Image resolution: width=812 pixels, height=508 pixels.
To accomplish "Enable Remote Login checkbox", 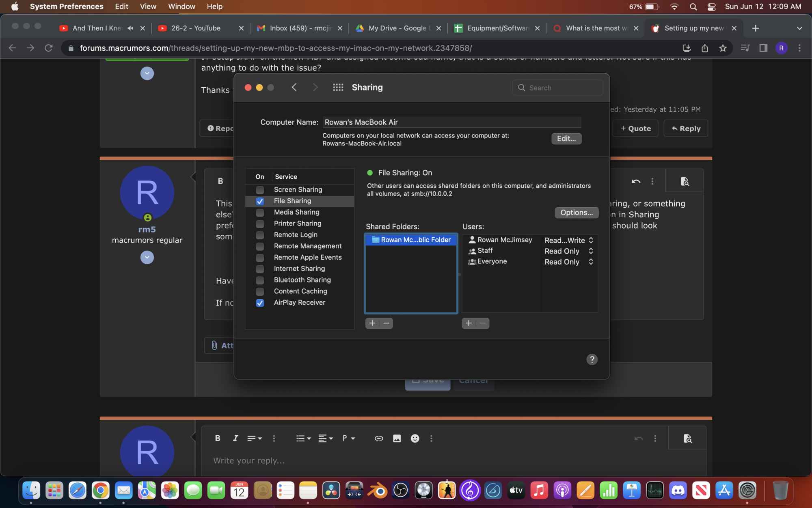I will point(260,235).
